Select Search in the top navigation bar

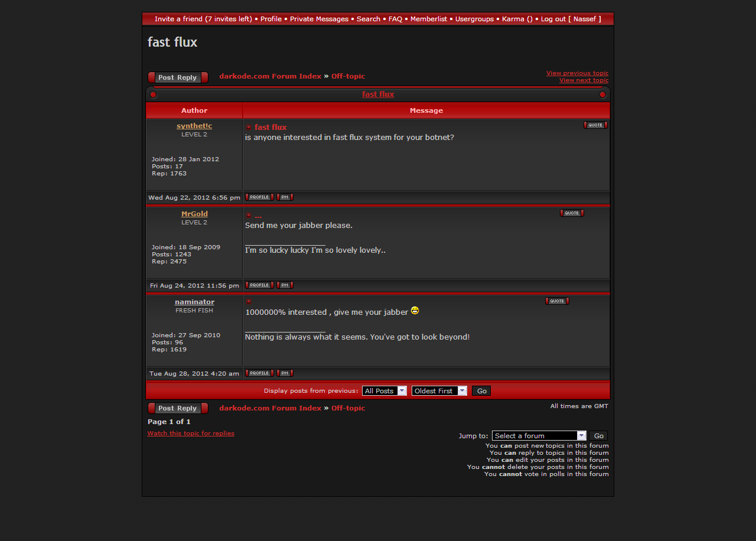point(368,19)
